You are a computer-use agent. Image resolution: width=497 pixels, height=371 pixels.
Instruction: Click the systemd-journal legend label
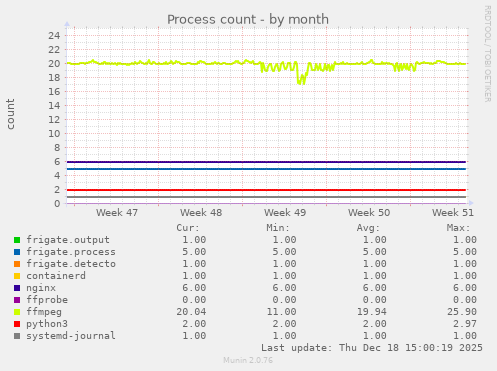[71, 336]
